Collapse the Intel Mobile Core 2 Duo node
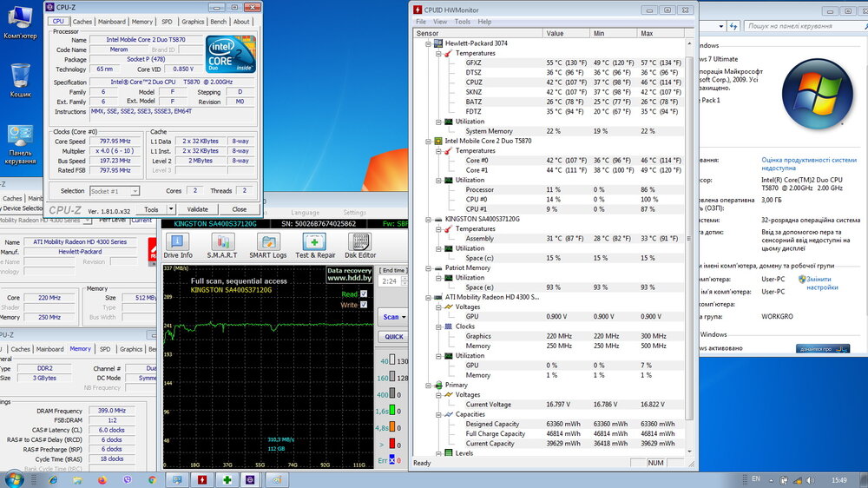This screenshot has width=868, height=488. [427, 141]
